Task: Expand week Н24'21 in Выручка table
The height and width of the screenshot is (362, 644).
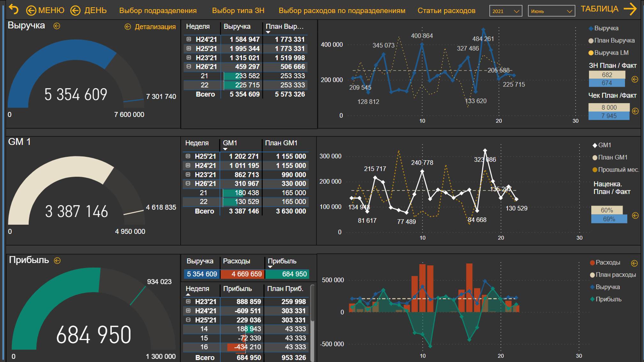Action: click(189, 39)
